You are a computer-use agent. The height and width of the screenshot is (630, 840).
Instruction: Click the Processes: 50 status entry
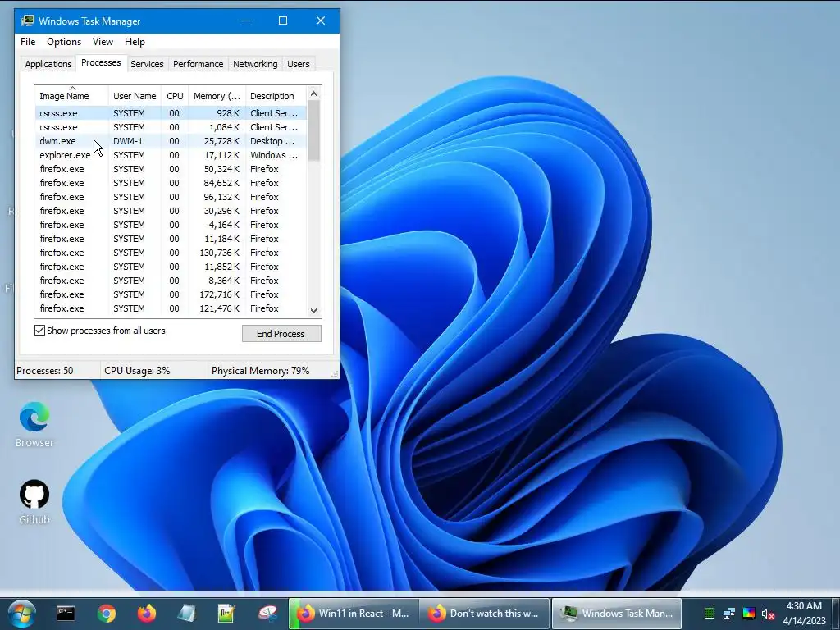point(57,371)
